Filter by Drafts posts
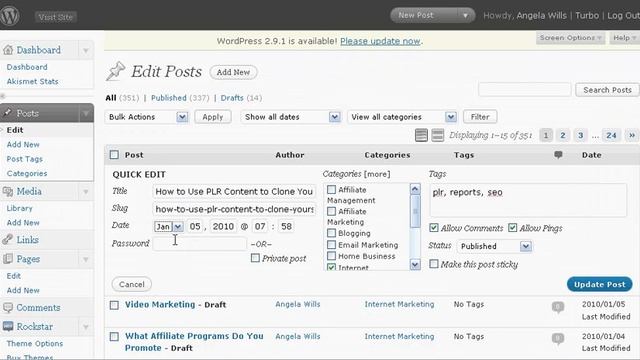The height and width of the screenshot is (360, 640). coord(232,98)
